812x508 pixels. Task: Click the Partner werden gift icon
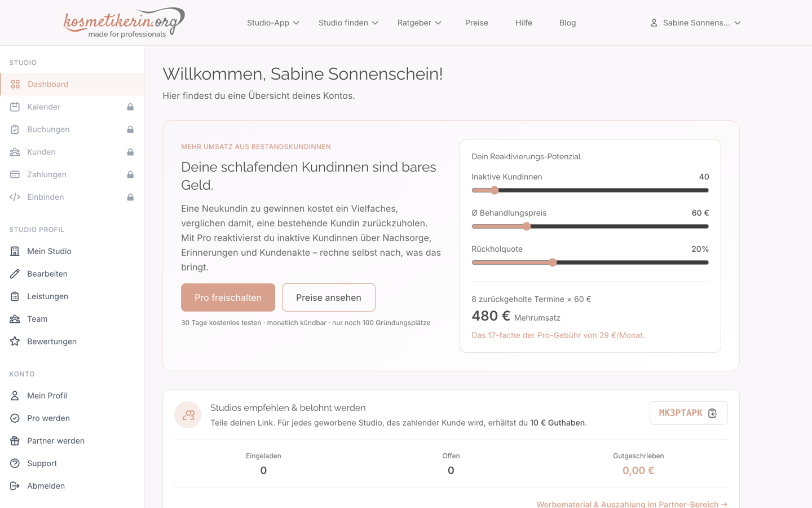pos(15,441)
